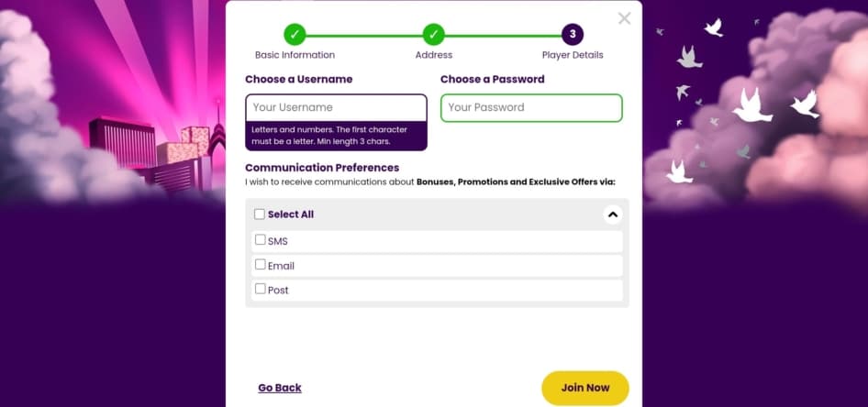Viewport: 868px width, 407px height.
Task: Tick the Select All checkbox
Action: tap(260, 214)
